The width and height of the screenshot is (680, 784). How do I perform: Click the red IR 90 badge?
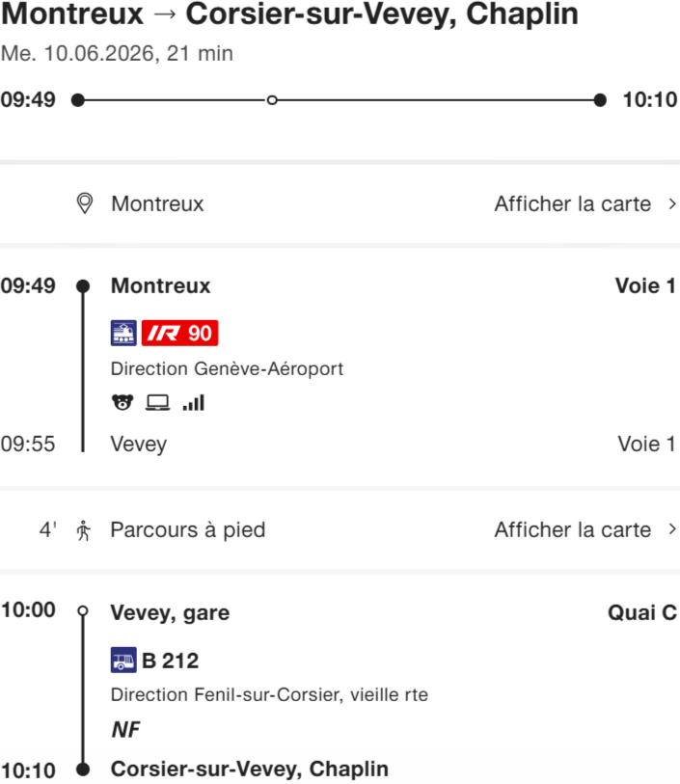coord(180,334)
